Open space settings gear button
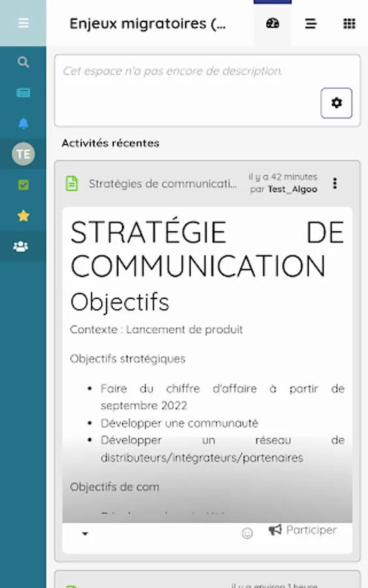Viewport: 368px width, 588px height. 336,103
